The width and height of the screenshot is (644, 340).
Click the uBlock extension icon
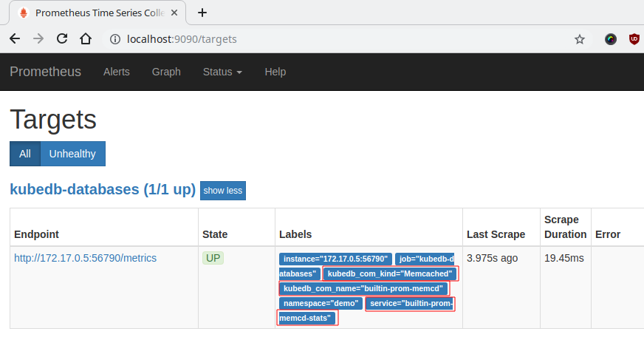634,39
